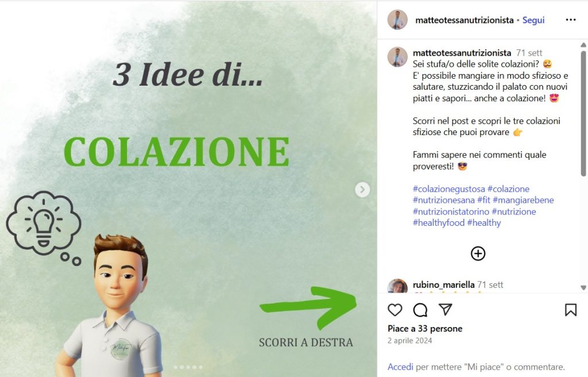
Task: Save the post with the bookmark icon
Action: tap(571, 310)
